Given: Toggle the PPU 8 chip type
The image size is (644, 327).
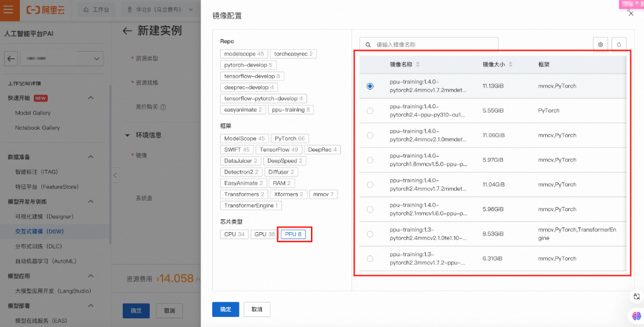Looking at the screenshot, I should pos(293,234).
